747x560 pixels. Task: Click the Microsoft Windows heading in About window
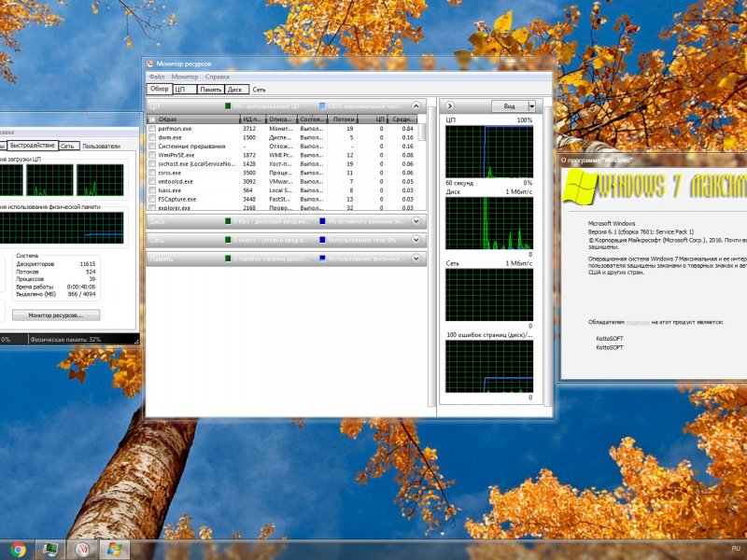pos(612,223)
